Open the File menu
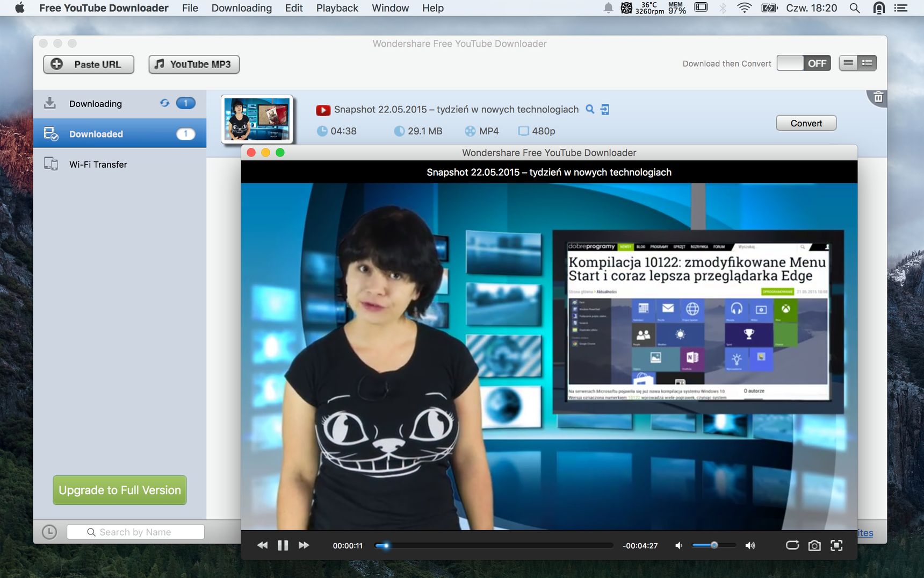Viewport: 924px width, 578px height. pyautogui.click(x=190, y=8)
